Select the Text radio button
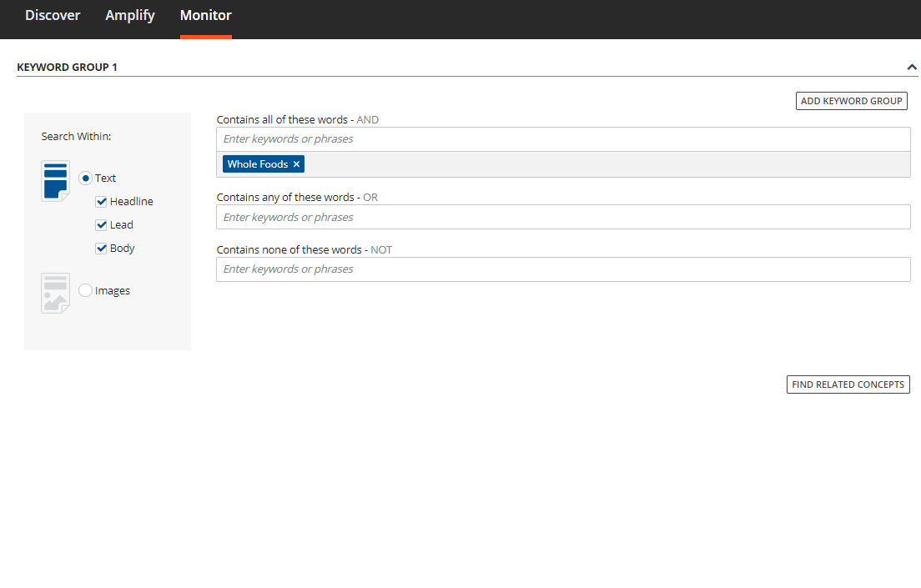921x588 pixels. [85, 178]
